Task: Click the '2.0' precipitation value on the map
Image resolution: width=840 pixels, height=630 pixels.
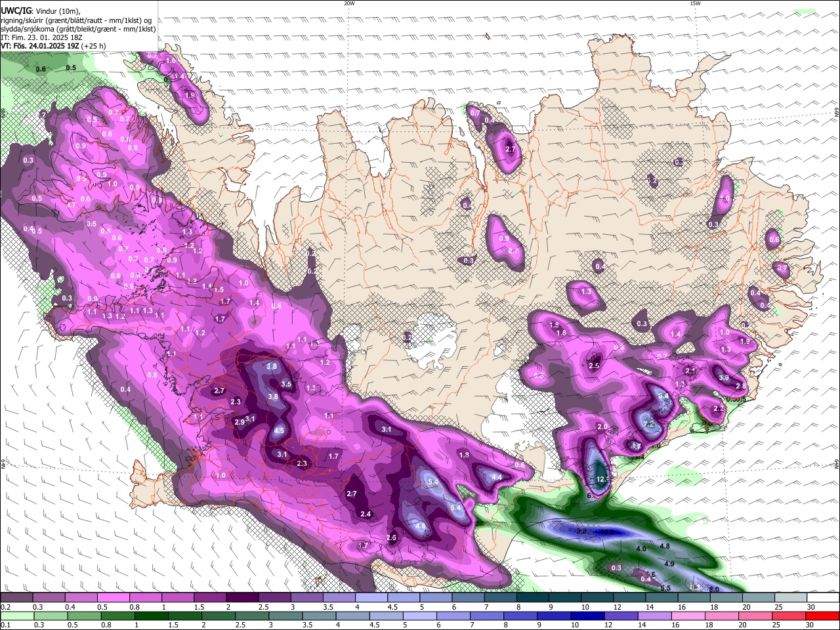Action: pyautogui.click(x=602, y=427)
